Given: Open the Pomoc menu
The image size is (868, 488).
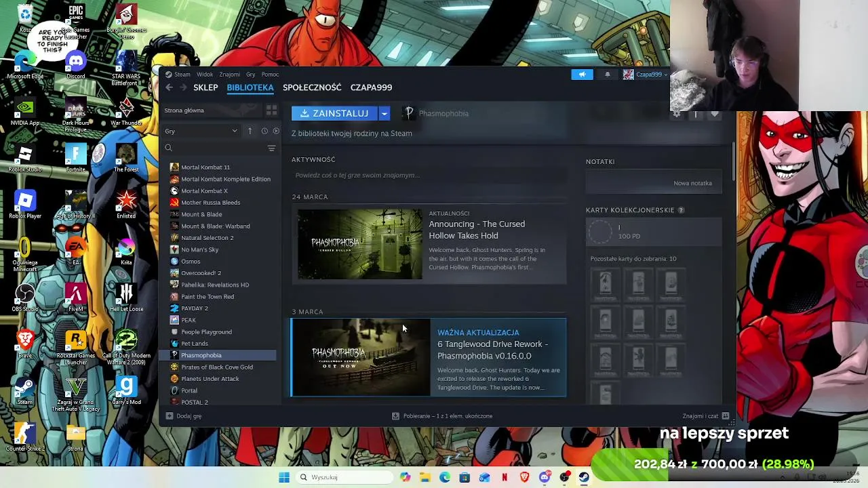Looking at the screenshot, I should coord(270,75).
